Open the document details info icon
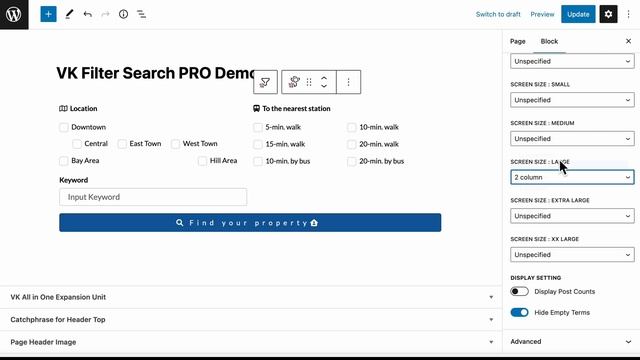Viewport: 640px width, 360px height. 123,14
